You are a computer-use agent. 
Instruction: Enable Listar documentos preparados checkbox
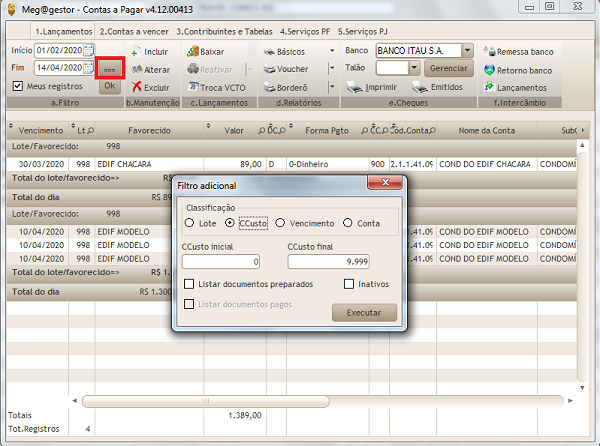(x=188, y=284)
